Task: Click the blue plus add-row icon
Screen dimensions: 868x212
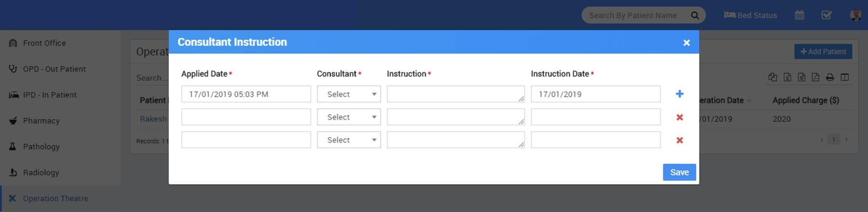Action: [x=679, y=94]
